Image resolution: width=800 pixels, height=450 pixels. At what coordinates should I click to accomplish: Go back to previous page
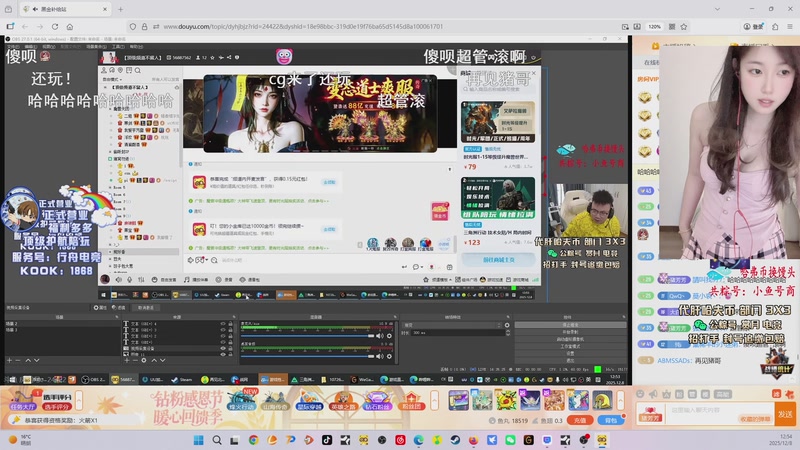click(x=24, y=27)
